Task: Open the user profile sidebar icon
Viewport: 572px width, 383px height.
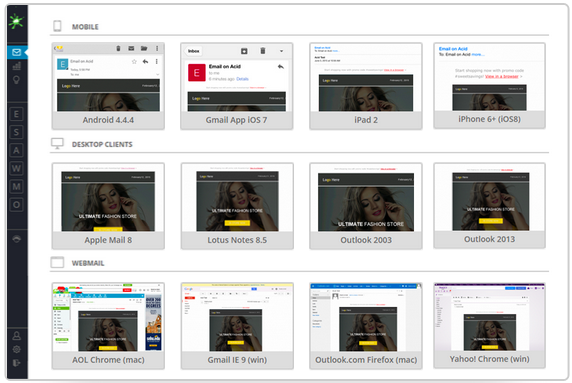Action: (16, 336)
